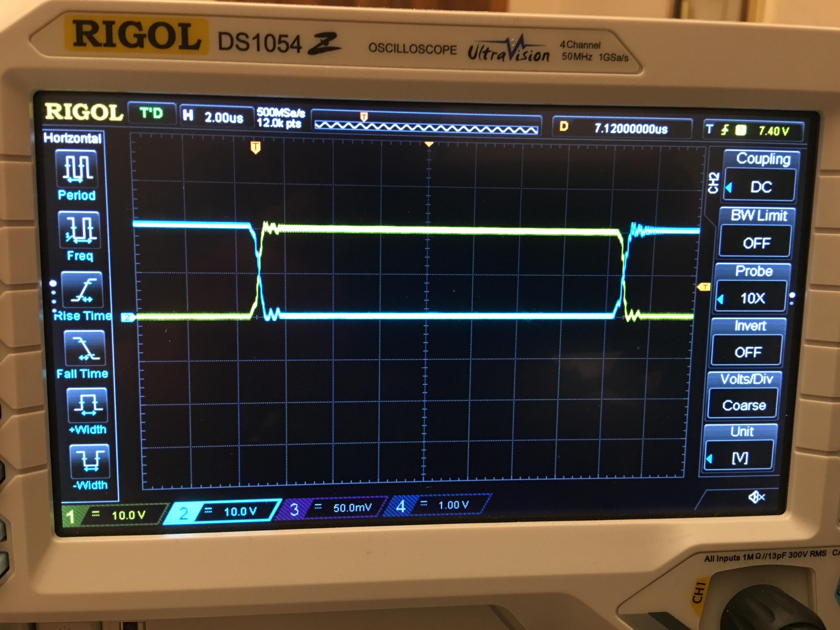Select the channel 3 50.0mV label
Screen dimensions: 840x630
click(x=332, y=508)
